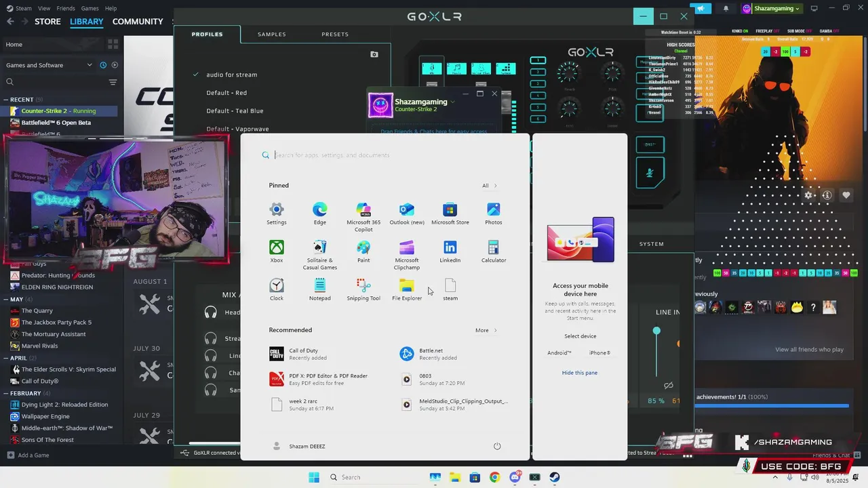Open the pinned steam file
This screenshot has height=488, width=868.
coord(450,290)
